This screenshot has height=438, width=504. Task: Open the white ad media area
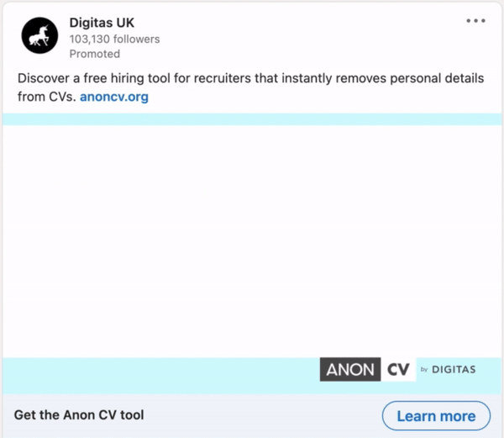[252, 240]
